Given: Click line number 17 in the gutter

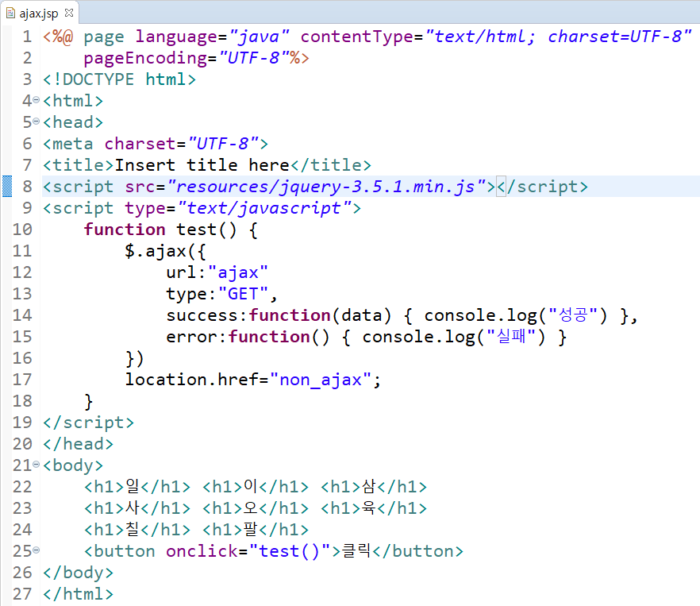Looking at the screenshot, I should 22,380.
